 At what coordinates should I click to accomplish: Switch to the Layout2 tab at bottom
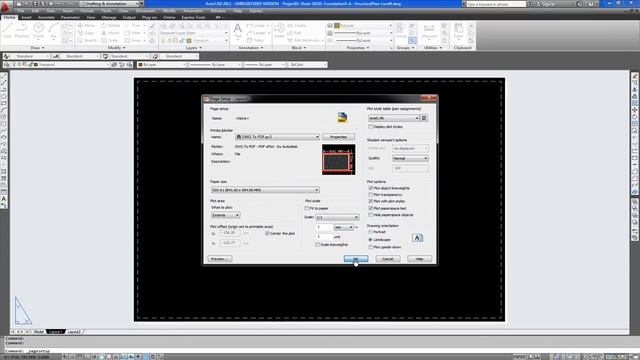(74, 332)
